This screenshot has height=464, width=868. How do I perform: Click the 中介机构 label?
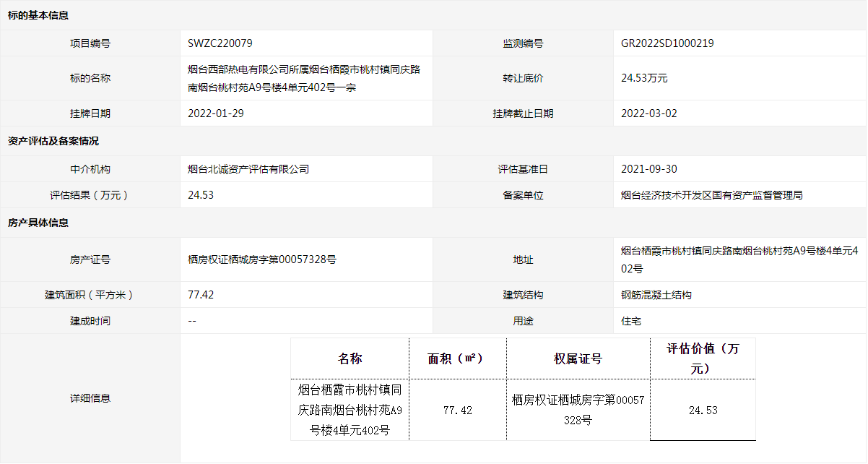[90, 169]
